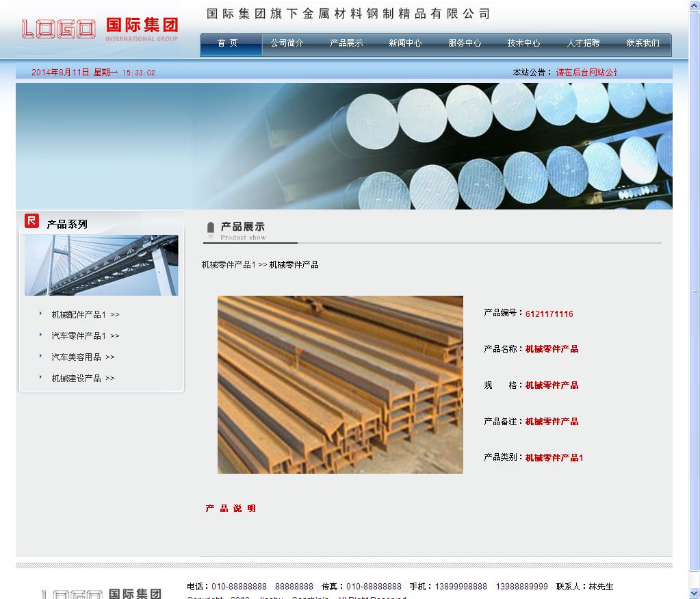Click the footer mobile number 13899998888
This screenshot has height=599, width=700.
(461, 587)
